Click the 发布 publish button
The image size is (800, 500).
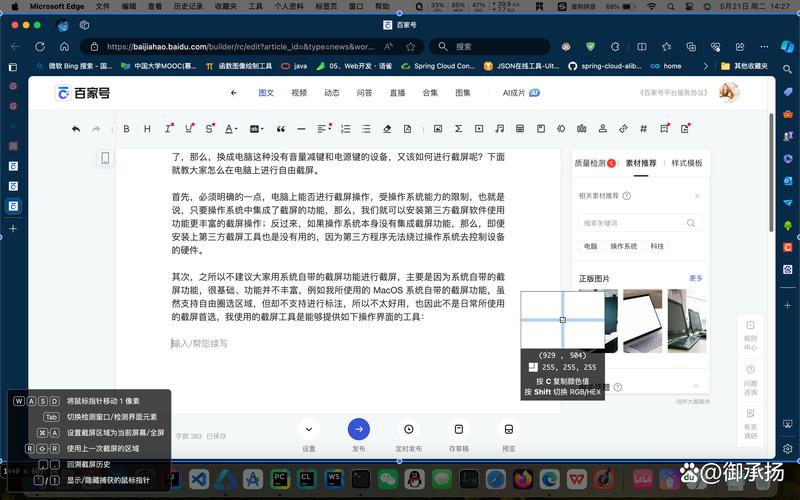(359, 429)
